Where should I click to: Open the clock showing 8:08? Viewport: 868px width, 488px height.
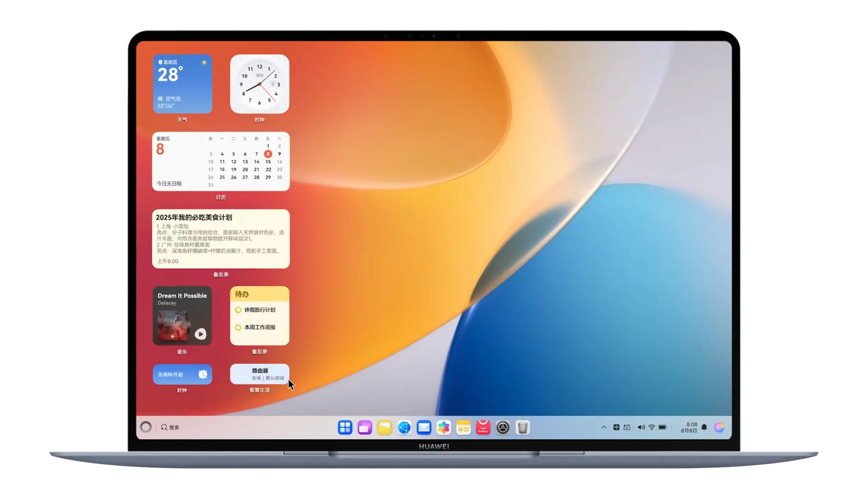click(692, 425)
